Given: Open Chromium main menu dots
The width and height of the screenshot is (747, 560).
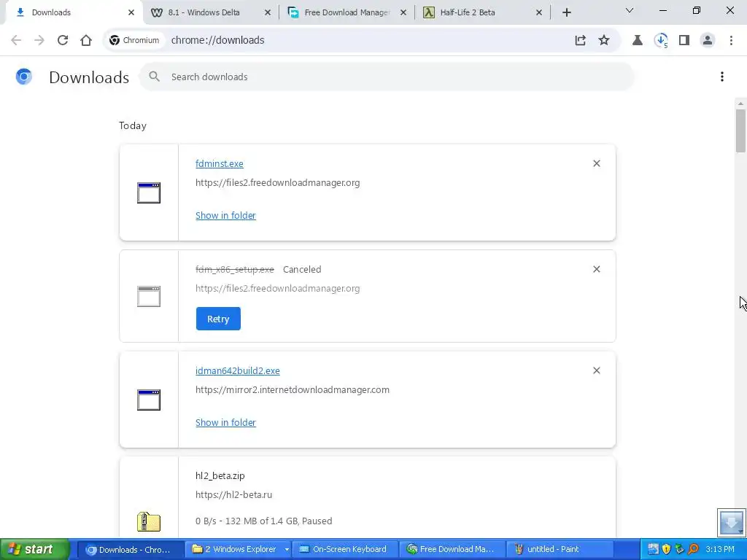Looking at the screenshot, I should click(731, 40).
